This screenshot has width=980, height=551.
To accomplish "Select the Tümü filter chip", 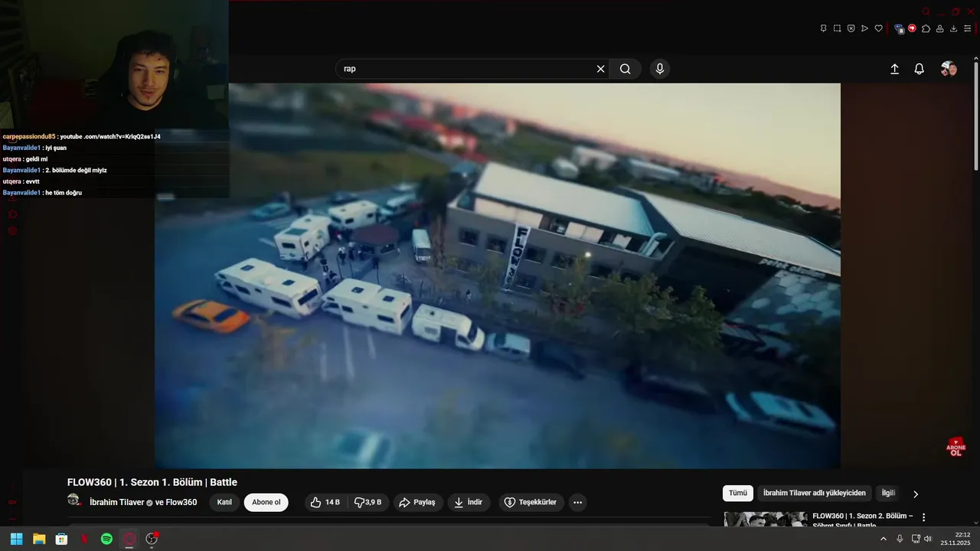I will tap(738, 494).
